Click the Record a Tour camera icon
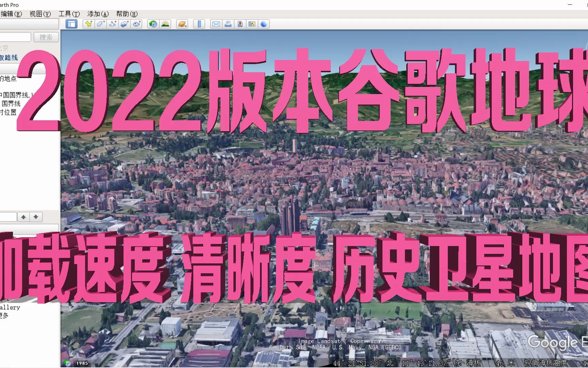588x368 pixels. tap(136, 24)
